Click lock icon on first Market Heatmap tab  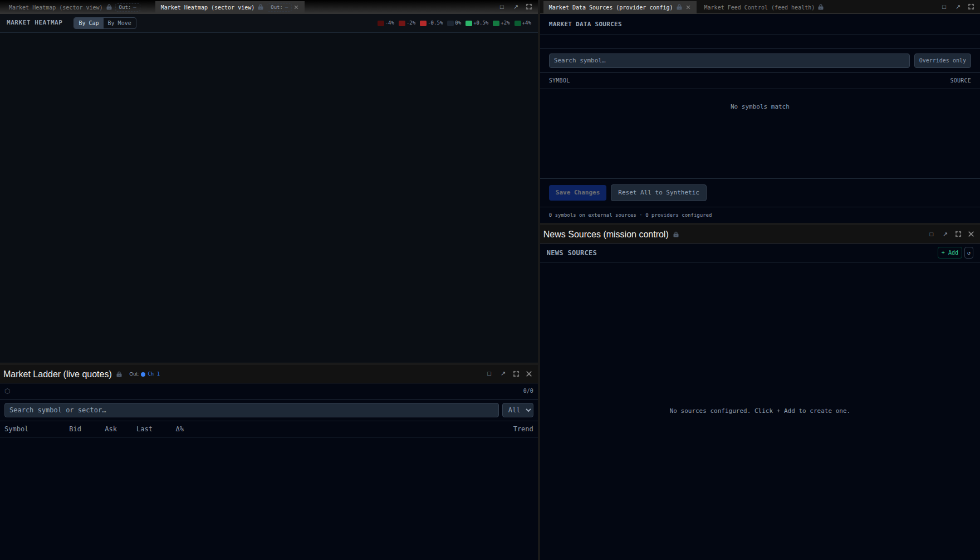(x=109, y=7)
